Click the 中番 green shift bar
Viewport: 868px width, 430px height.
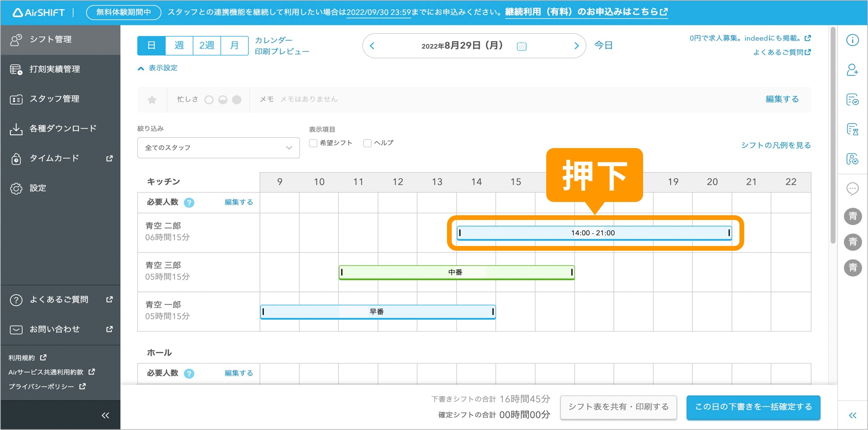click(x=456, y=272)
